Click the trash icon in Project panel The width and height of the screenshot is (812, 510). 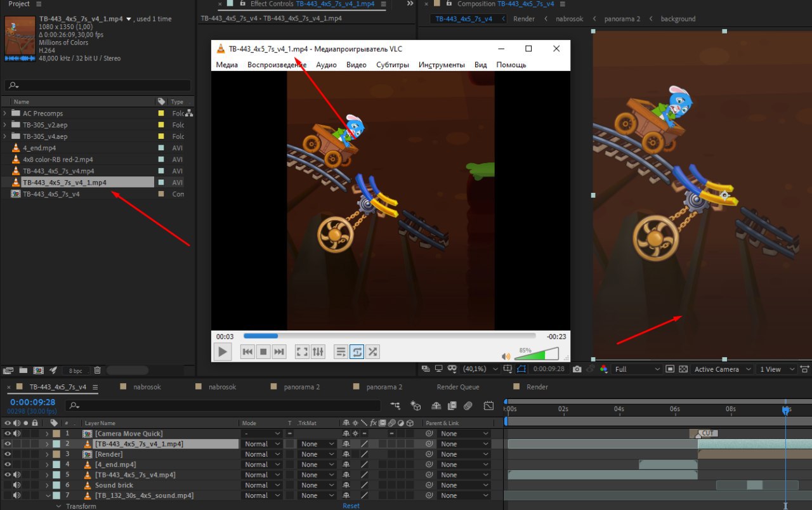click(x=97, y=370)
